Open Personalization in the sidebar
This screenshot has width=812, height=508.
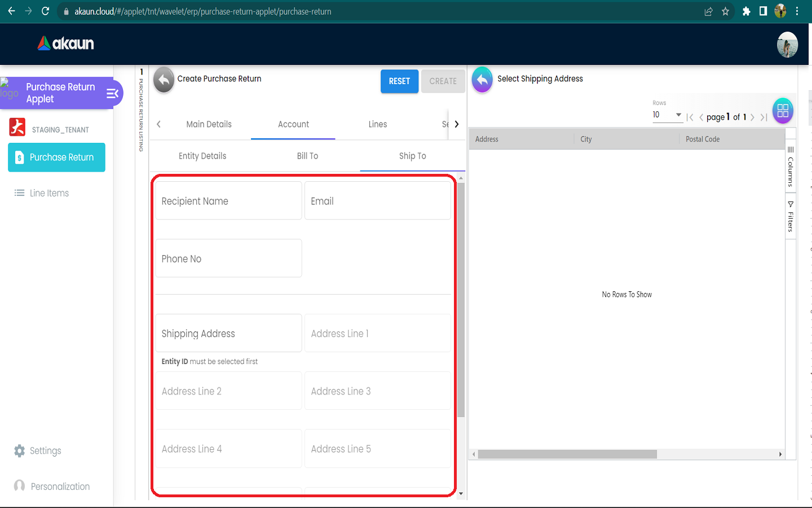point(60,487)
